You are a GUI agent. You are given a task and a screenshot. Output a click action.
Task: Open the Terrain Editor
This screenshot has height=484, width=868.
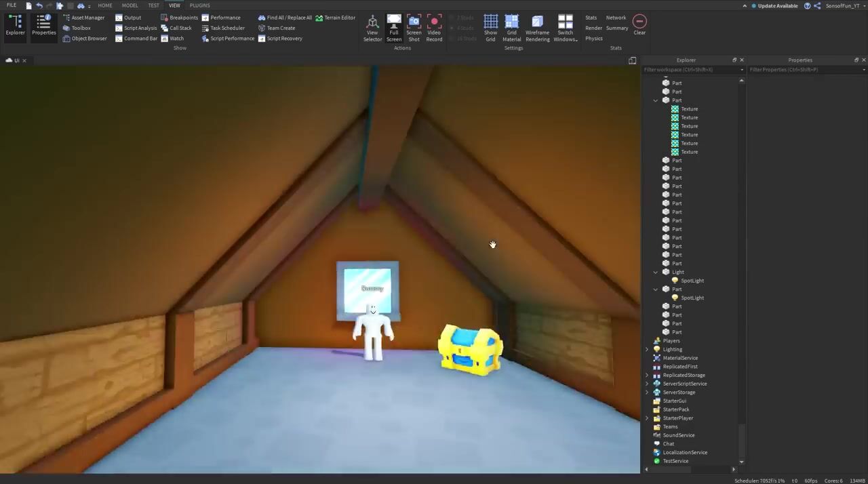click(335, 18)
